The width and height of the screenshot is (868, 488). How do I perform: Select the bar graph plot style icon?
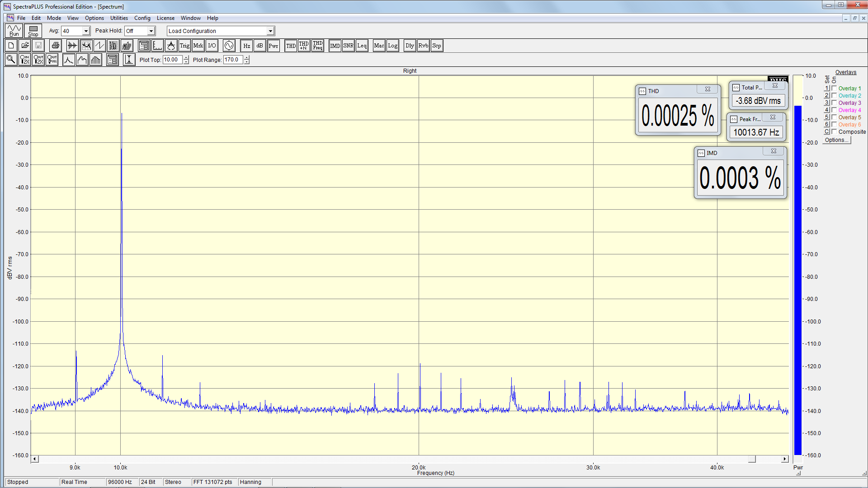[x=96, y=60]
